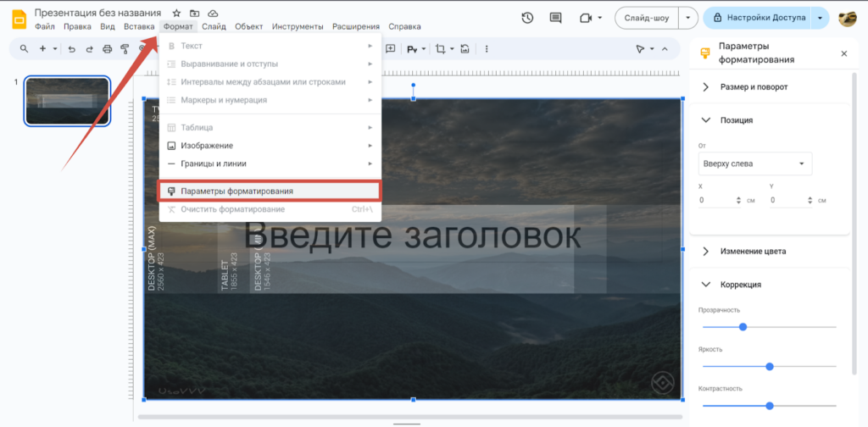Click the Настройки Доступа share button
The width and height of the screenshot is (868, 427).
point(758,18)
